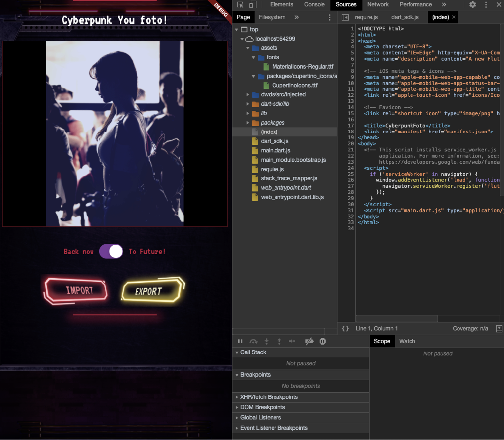The height and width of the screenshot is (440, 504).
Task: Open DevTools settings gear
Action: coord(473,5)
